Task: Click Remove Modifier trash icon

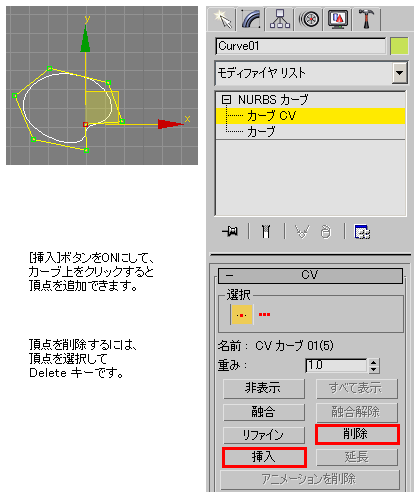Action: [326, 232]
